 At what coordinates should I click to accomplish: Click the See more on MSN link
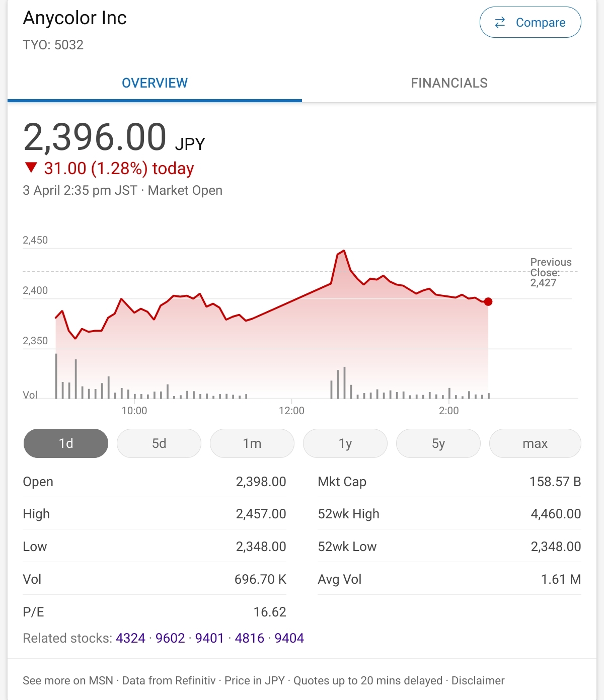(x=68, y=681)
